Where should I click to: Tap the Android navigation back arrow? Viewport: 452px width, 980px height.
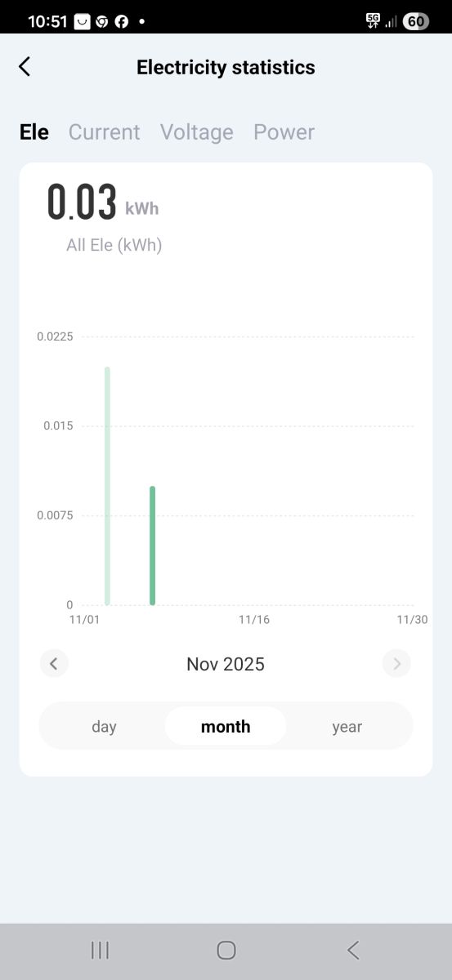[353, 950]
